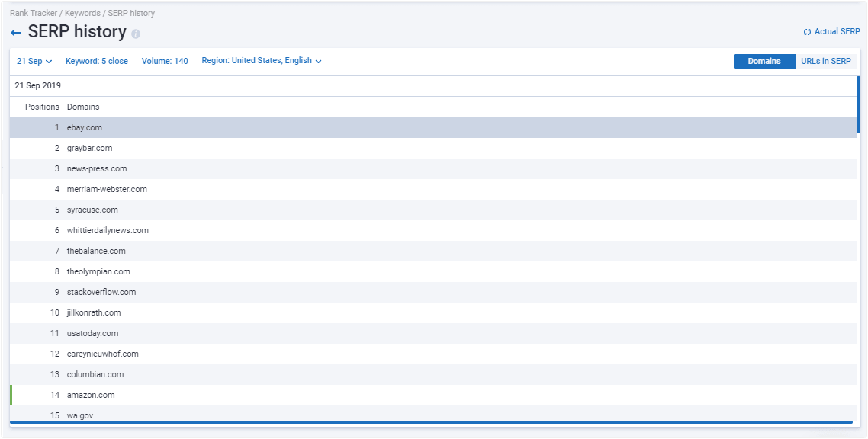Click the vertical scrollbar thumb of the table
Viewport: 868px width, 439px height.
(x=859, y=104)
